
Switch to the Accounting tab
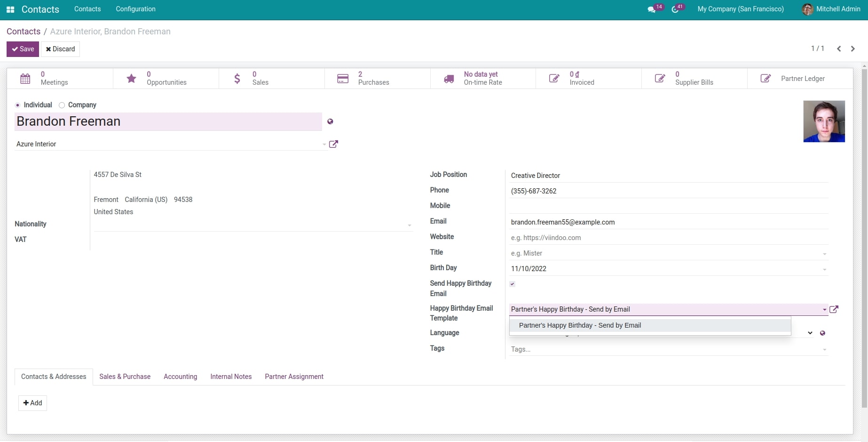tap(180, 377)
